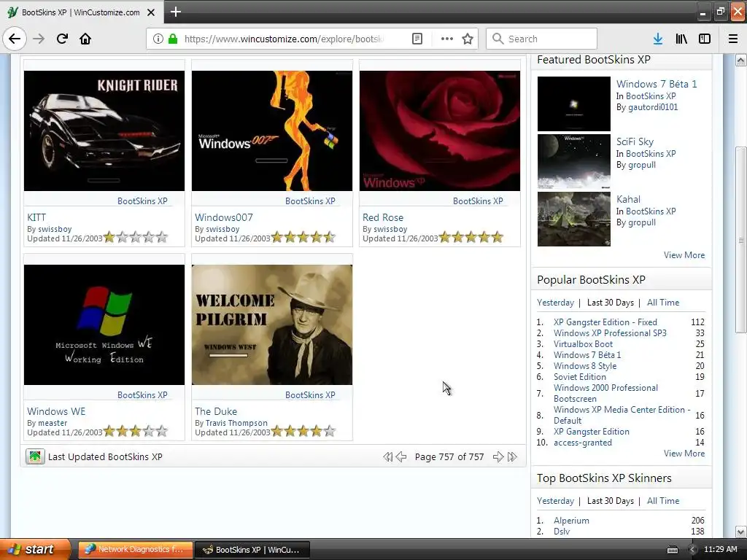747x560 pixels.
Task: Click View More under Popular BootSkins
Action: point(684,454)
